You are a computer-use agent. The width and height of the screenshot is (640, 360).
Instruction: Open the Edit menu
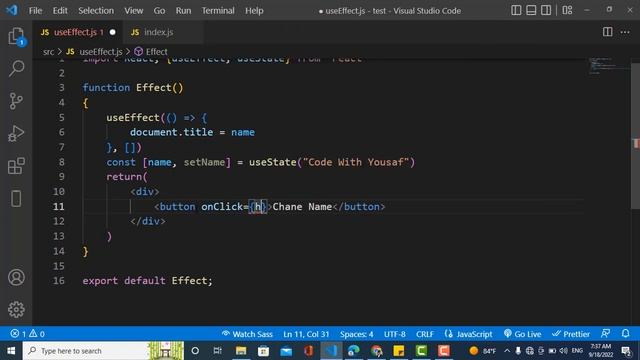pyautogui.click(x=60, y=11)
